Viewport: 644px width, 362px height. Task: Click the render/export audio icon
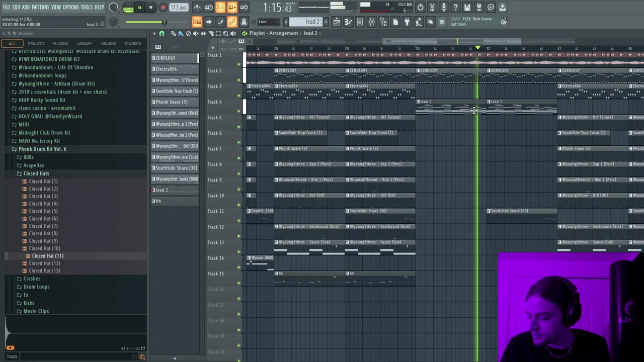click(x=479, y=8)
